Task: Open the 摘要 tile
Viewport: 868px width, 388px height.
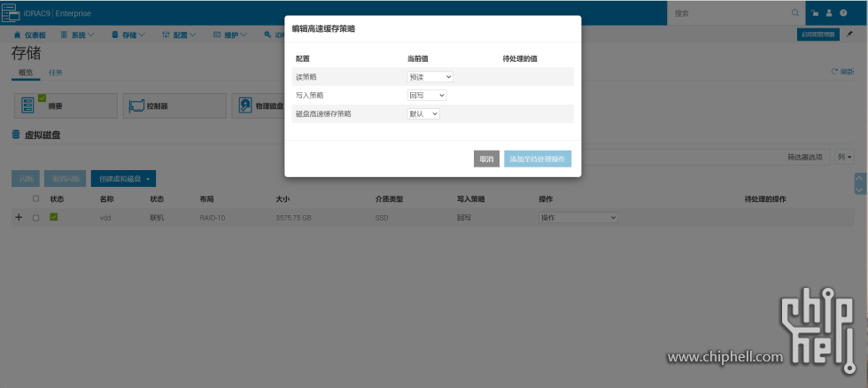Action: coord(66,105)
